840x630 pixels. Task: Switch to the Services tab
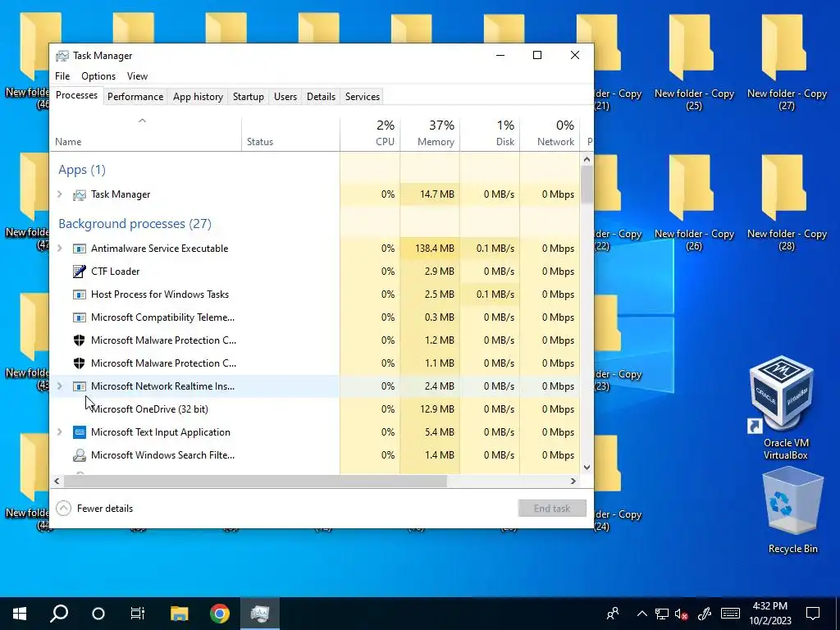362,97
